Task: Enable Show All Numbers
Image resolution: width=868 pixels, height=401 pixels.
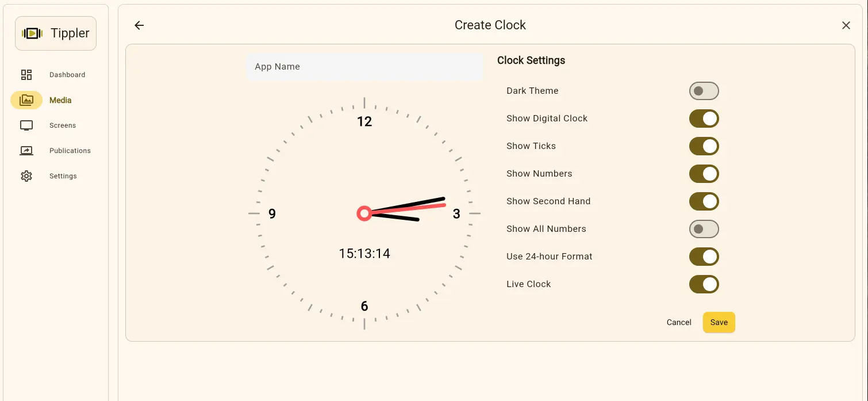Action: pyautogui.click(x=704, y=229)
